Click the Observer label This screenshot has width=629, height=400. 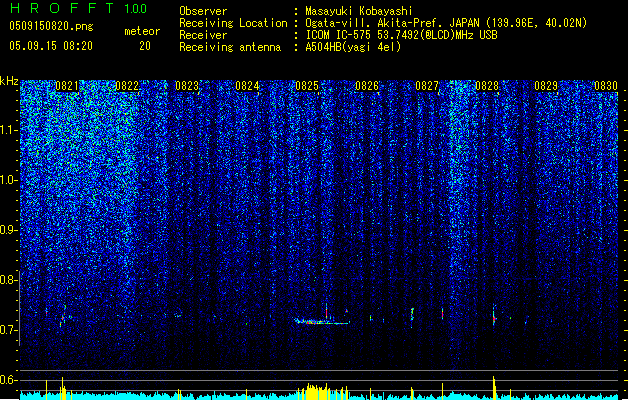(203, 11)
